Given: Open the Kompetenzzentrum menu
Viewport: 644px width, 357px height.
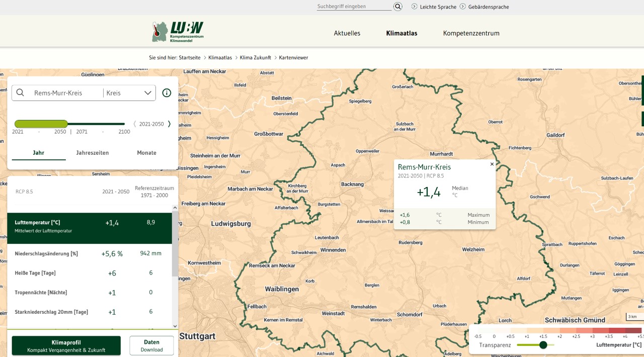Looking at the screenshot, I should coord(471,33).
